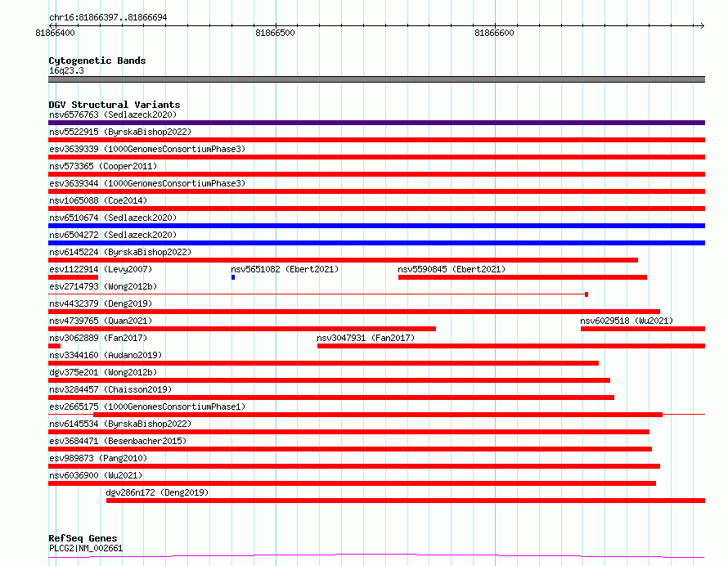Click esv1122914 (Levy2007) variant label
728x566 pixels.
101,269
